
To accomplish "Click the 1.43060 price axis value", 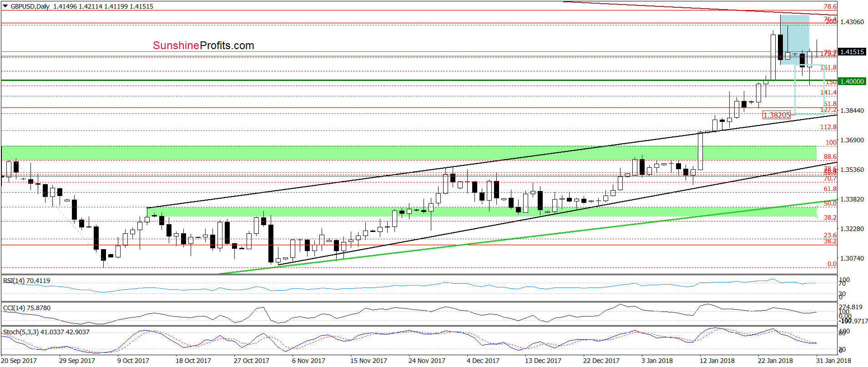I will point(852,22).
